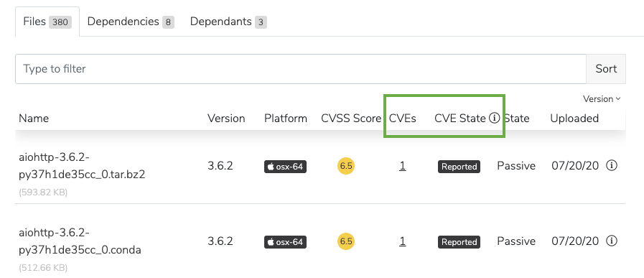Image resolution: width=644 pixels, height=278 pixels.
Task: Switch to the Dependencies tab
Action: pos(131,22)
